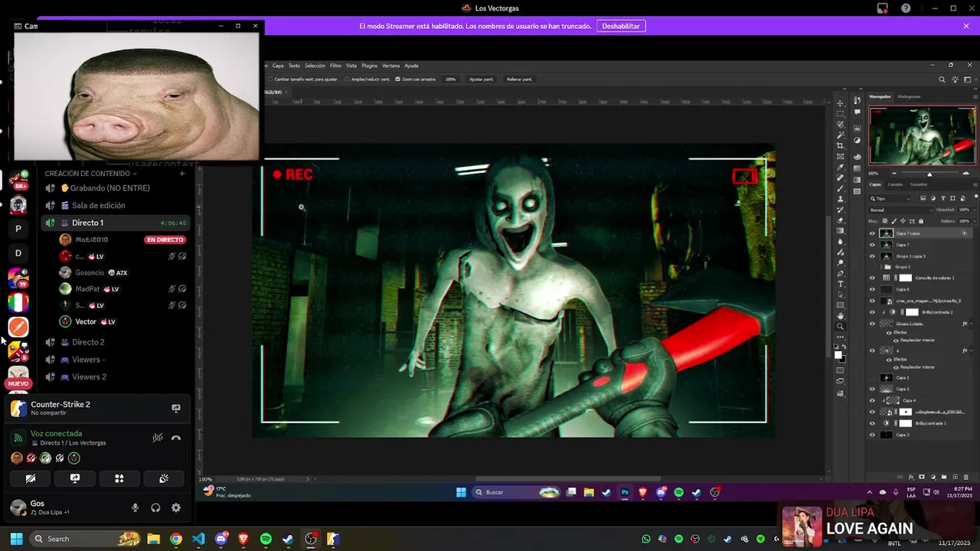Open Discord activities launcher button
This screenshot has width=980, height=551.
119,478
